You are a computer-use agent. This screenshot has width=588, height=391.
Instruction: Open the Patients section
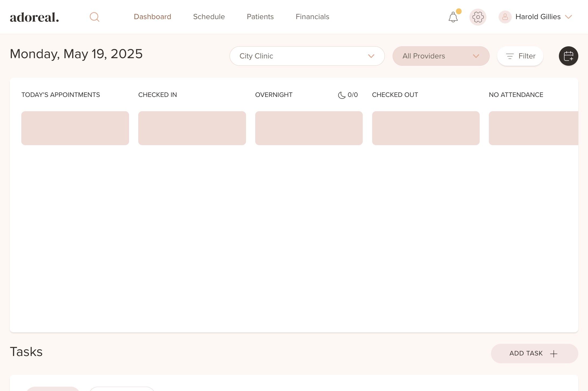coord(260,17)
